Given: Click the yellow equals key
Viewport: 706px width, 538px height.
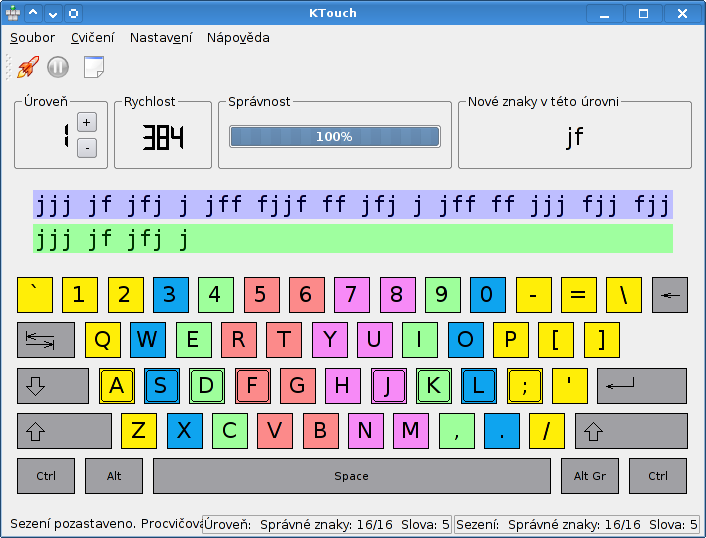Looking at the screenshot, I should pyautogui.click(x=579, y=295).
